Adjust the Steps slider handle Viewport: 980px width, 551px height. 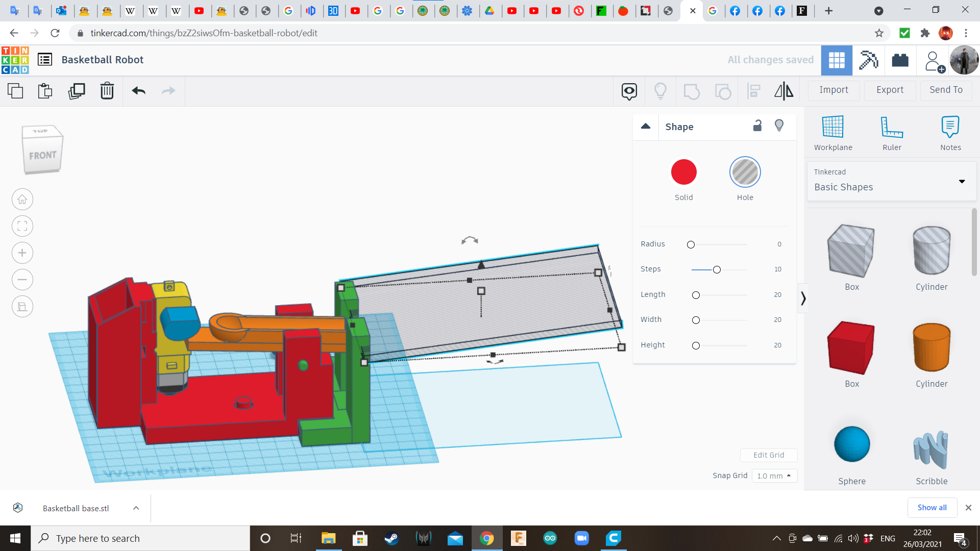coord(717,269)
